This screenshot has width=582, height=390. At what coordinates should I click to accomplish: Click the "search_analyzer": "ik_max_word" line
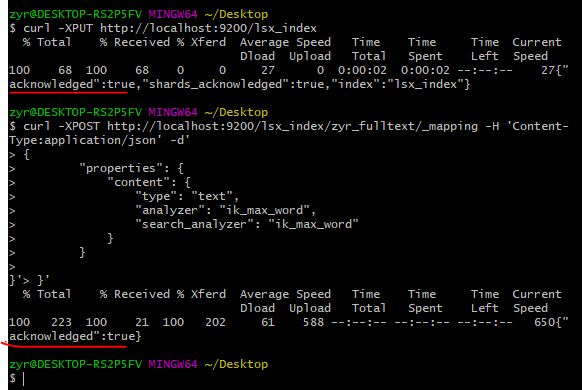click(x=247, y=225)
